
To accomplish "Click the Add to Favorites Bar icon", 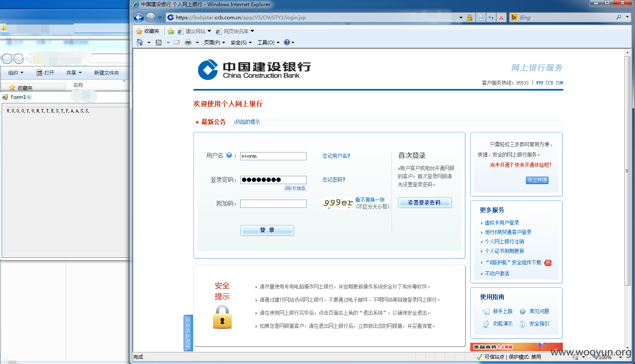I will click(x=171, y=31).
